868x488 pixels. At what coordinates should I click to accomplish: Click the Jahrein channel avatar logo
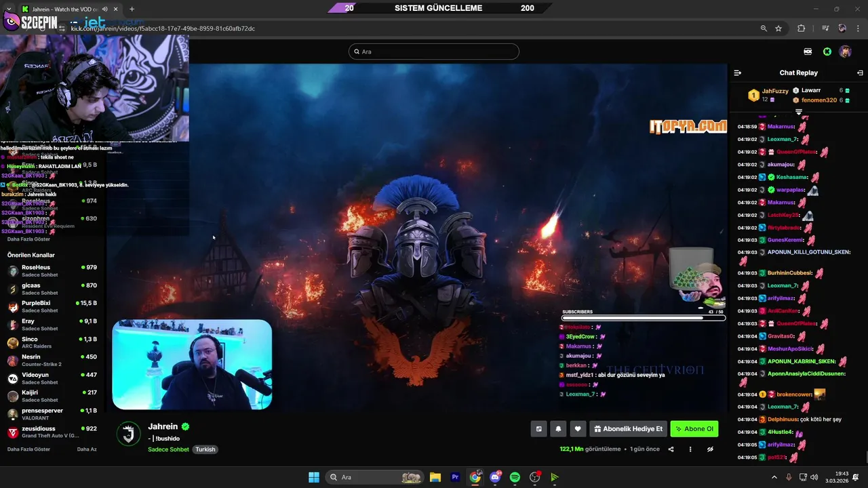pos(129,434)
